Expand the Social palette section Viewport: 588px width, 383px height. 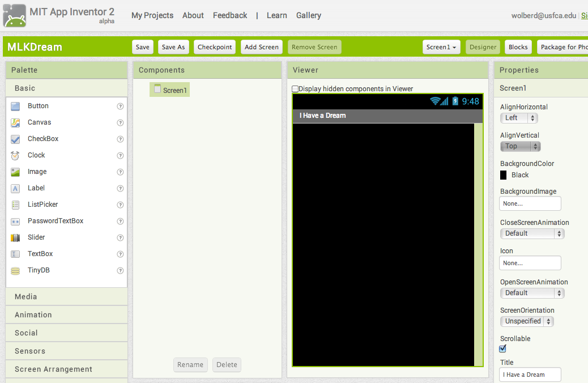pos(67,333)
